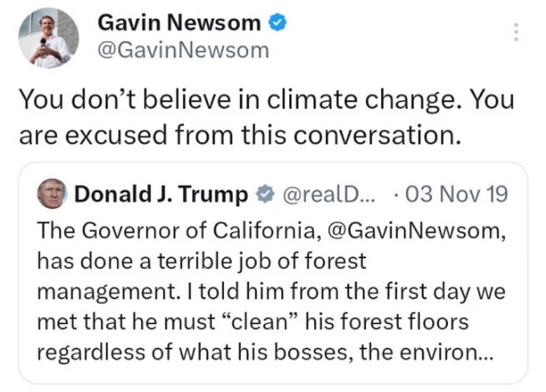Open the three-dot more options menu
Screen dimensions: 546x392
click(516, 31)
